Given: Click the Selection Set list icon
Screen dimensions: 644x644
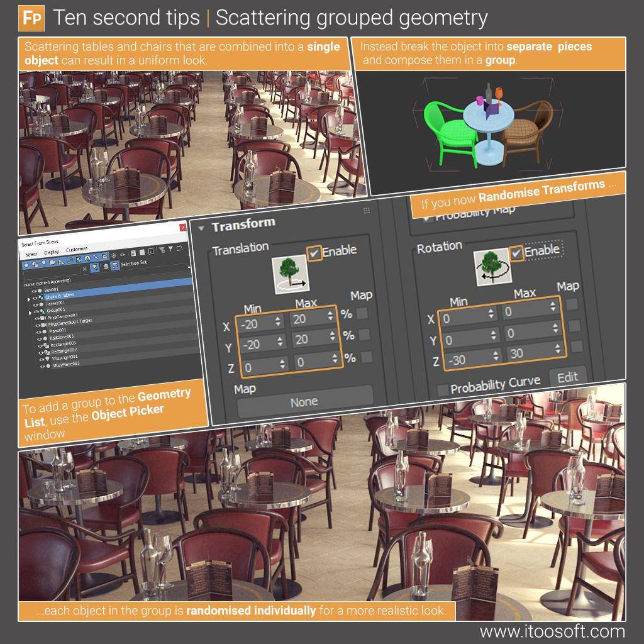Looking at the screenshot, I should click(x=116, y=265).
